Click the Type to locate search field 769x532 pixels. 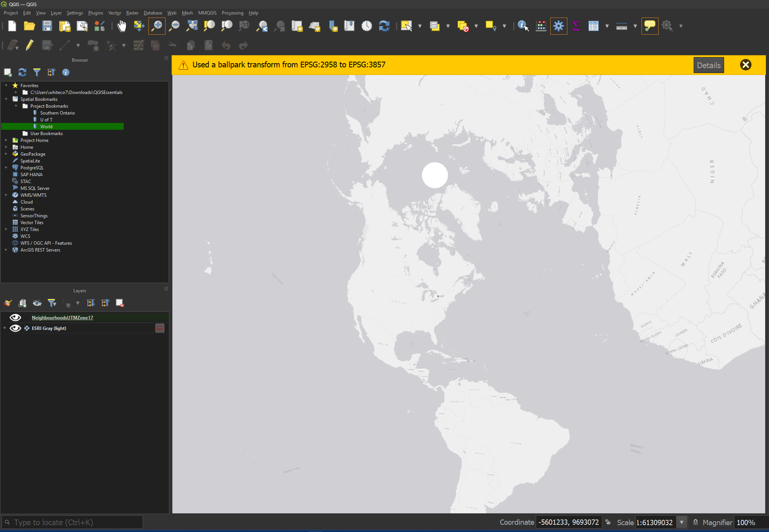tap(72, 522)
